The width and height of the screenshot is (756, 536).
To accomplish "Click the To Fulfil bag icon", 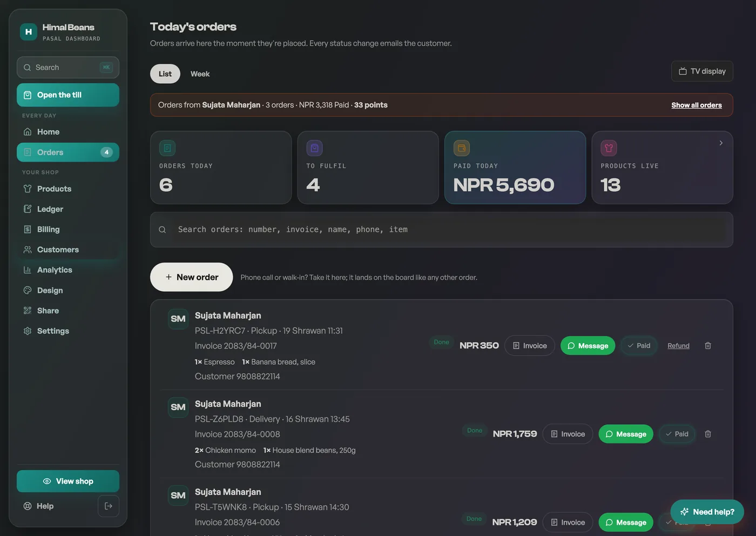I will point(314,148).
